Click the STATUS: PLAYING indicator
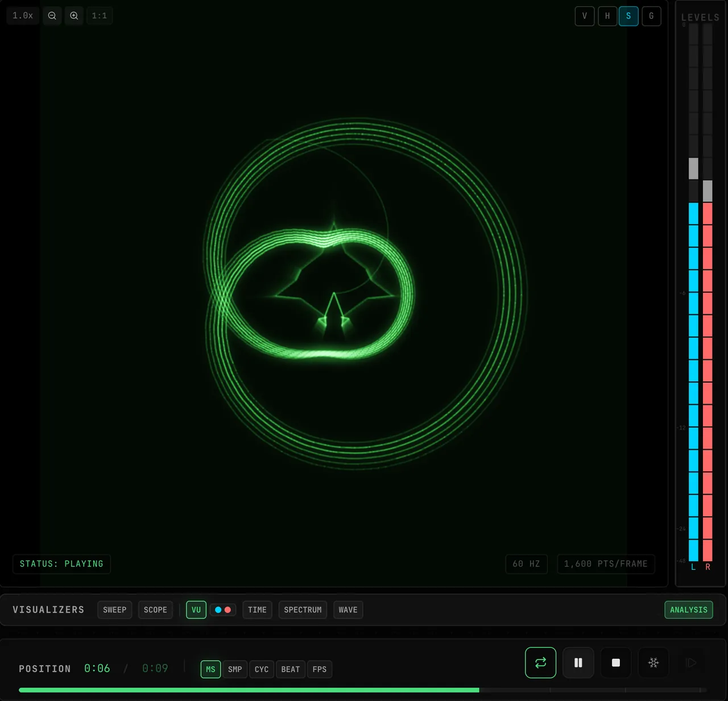 point(61,564)
